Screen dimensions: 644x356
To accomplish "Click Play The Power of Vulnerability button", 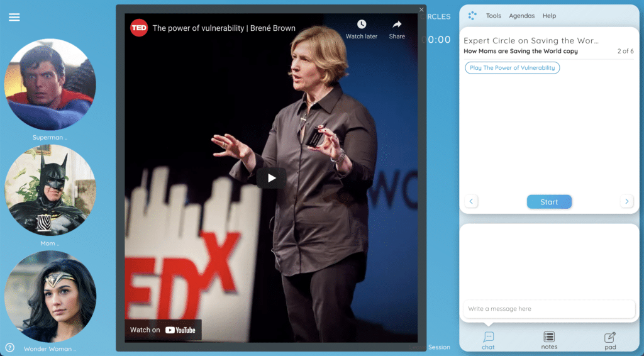I will pyautogui.click(x=512, y=68).
